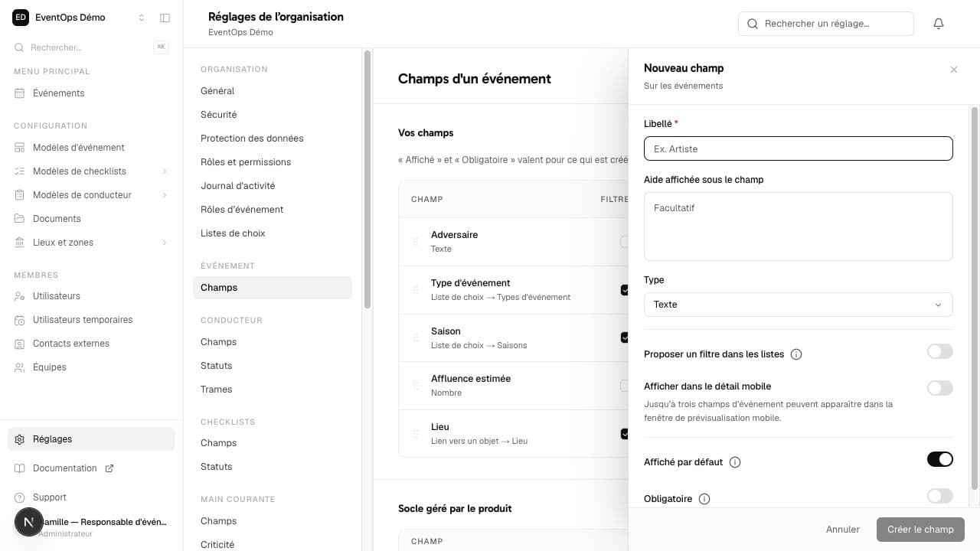Click the Réglages gear icon
Image resolution: width=980 pixels, height=551 pixels.
[20, 439]
